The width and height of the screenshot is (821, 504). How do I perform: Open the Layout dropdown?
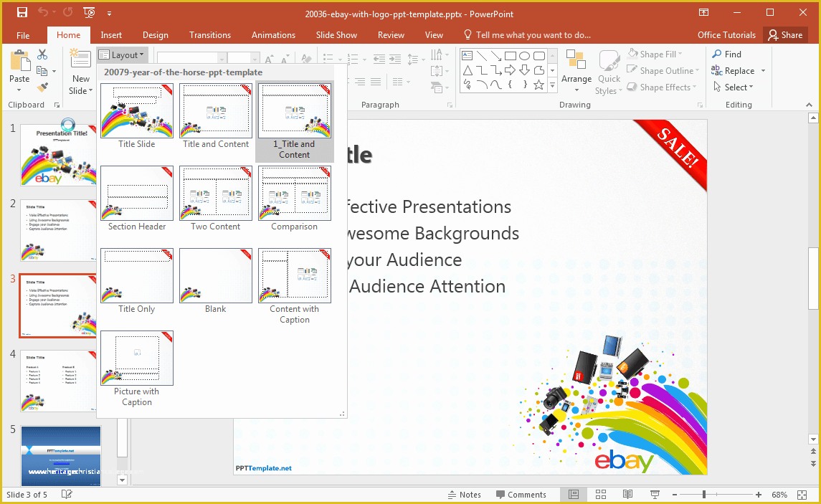(121, 55)
